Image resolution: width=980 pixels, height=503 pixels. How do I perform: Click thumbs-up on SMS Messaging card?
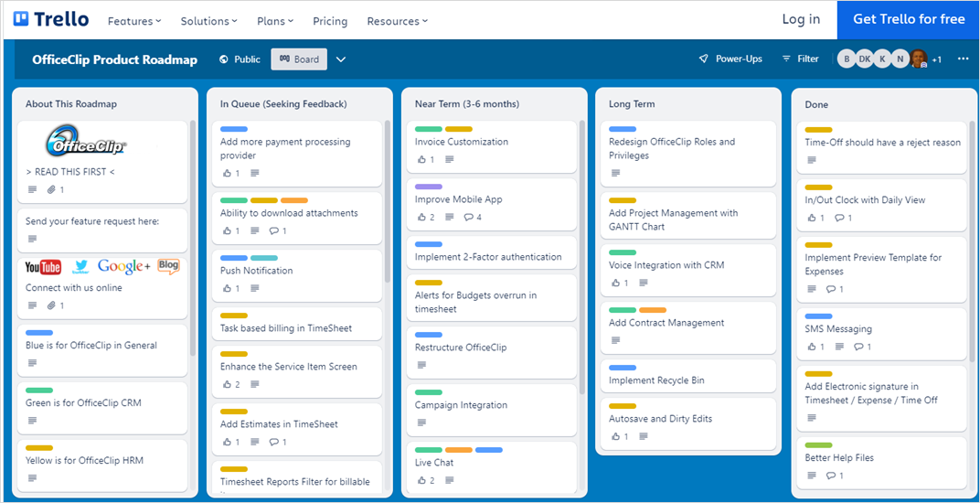[815, 347]
